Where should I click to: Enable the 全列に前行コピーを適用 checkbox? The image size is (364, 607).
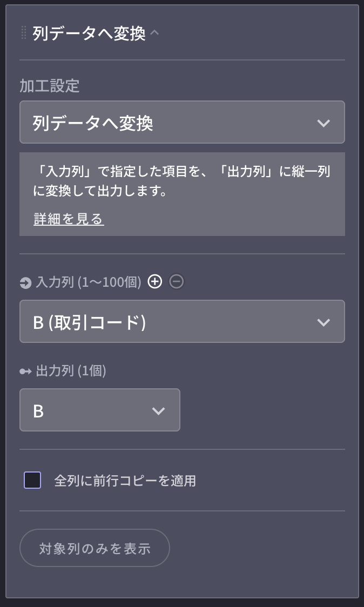pyautogui.click(x=32, y=480)
